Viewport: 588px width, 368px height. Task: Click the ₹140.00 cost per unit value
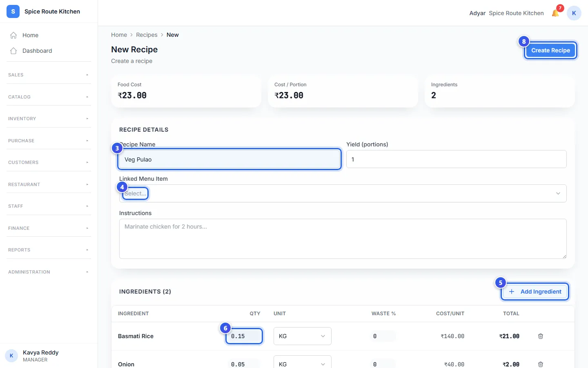click(x=452, y=336)
